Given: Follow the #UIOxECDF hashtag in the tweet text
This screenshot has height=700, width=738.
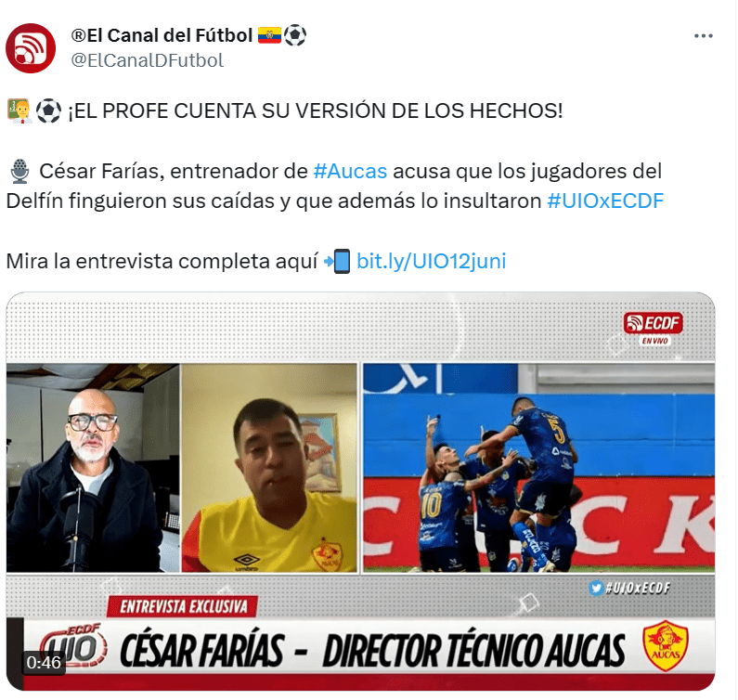Looking at the screenshot, I should [605, 201].
